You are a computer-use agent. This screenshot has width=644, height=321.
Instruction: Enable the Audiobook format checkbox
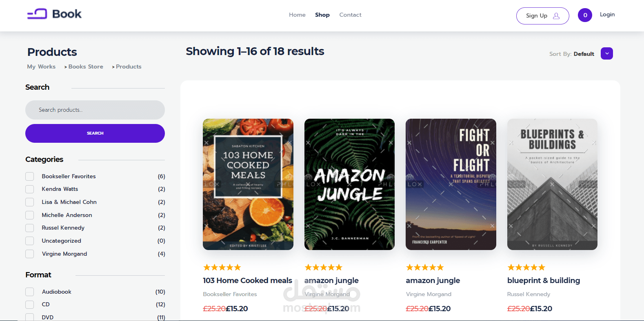29,292
